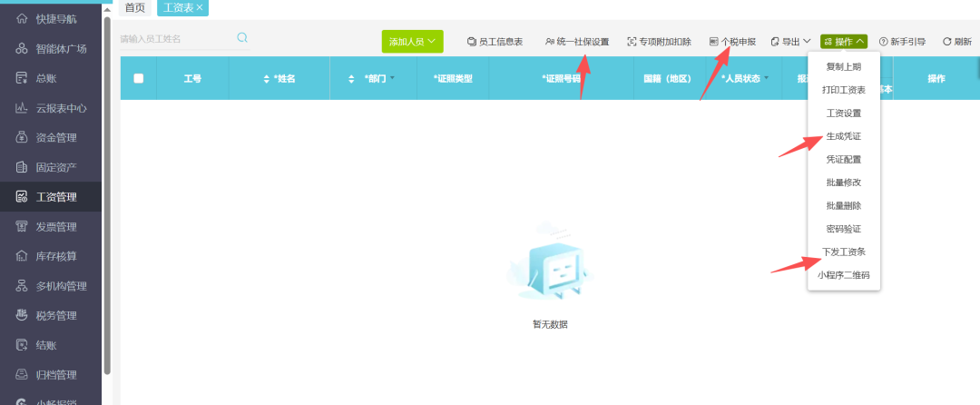Select 小程序二维码 from the menu
Viewport: 980px width, 405px height.
pos(844,275)
